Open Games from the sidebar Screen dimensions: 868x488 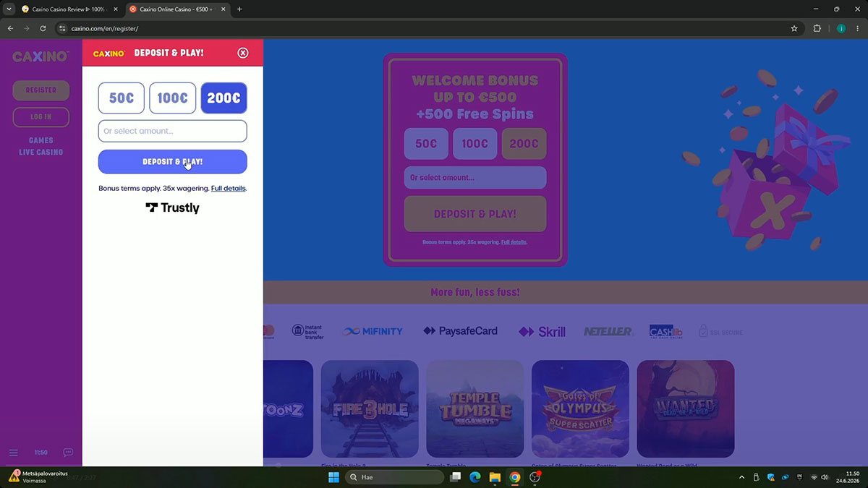(x=41, y=140)
